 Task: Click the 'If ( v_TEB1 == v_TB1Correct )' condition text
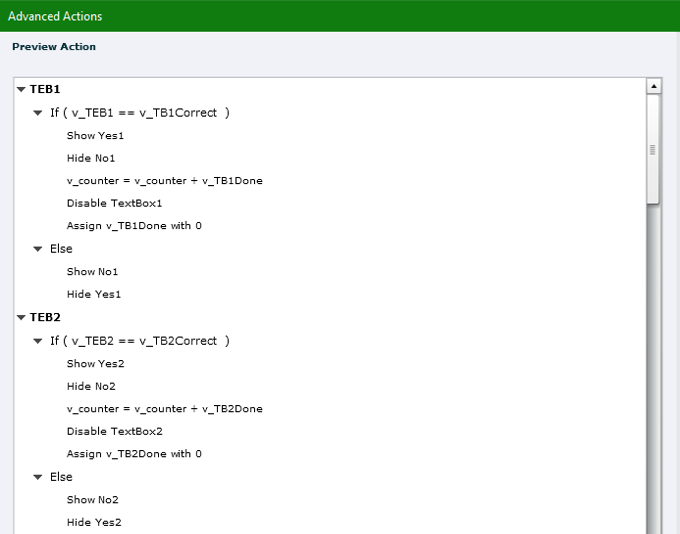click(x=140, y=113)
